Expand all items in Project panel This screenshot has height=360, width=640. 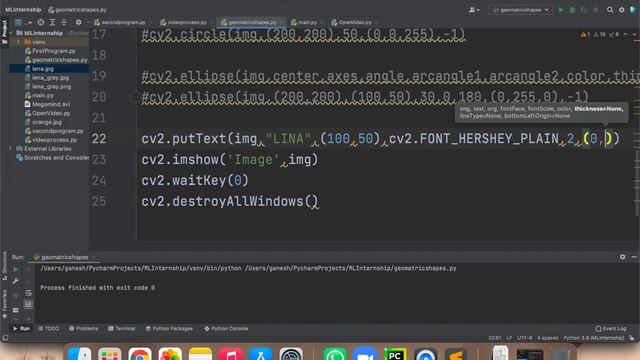[x=52, y=22]
